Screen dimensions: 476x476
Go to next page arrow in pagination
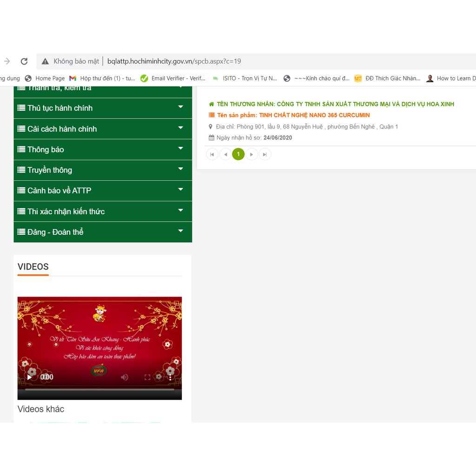click(x=251, y=154)
